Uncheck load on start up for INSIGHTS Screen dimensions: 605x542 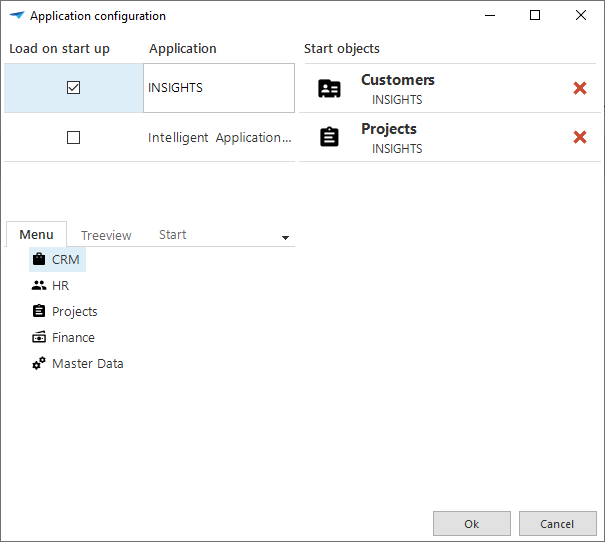(x=73, y=88)
